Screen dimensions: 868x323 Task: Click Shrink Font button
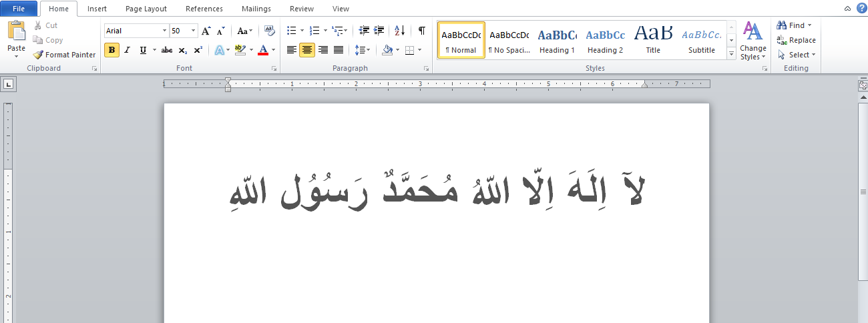220,31
